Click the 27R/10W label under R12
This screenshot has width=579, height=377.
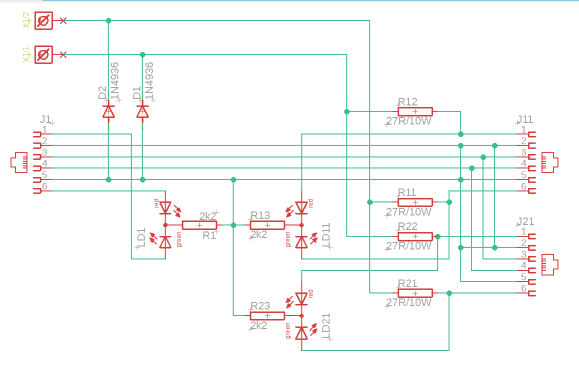point(409,121)
